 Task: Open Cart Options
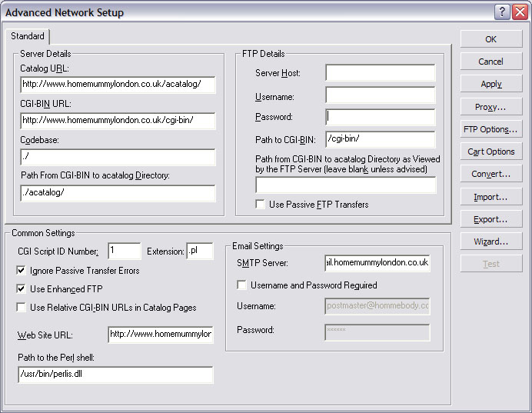(491, 152)
